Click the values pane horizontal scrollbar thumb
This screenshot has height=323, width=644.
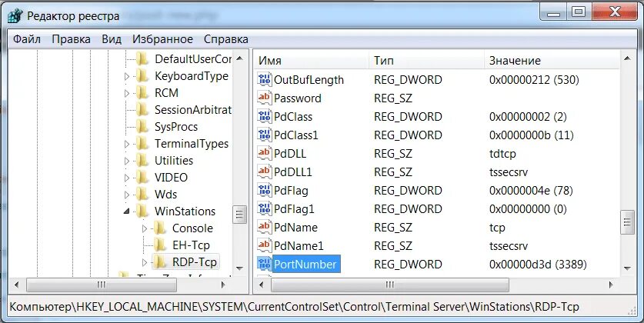tap(390, 285)
